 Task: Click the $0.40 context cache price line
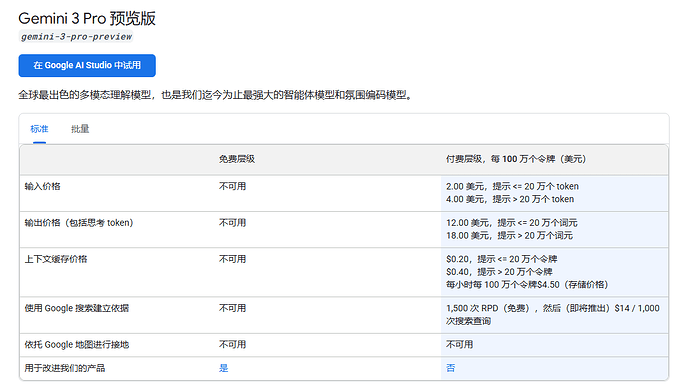pyautogui.click(x=499, y=272)
